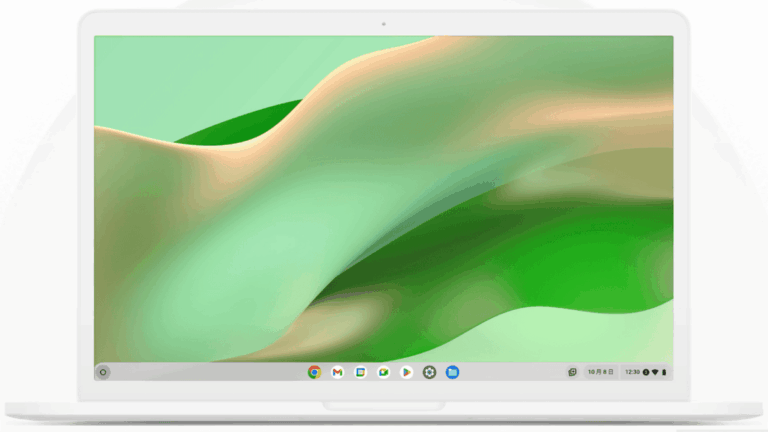Screen dimensions: 768x432
Task: Start Google Meet from the shelf
Action: 383,372
